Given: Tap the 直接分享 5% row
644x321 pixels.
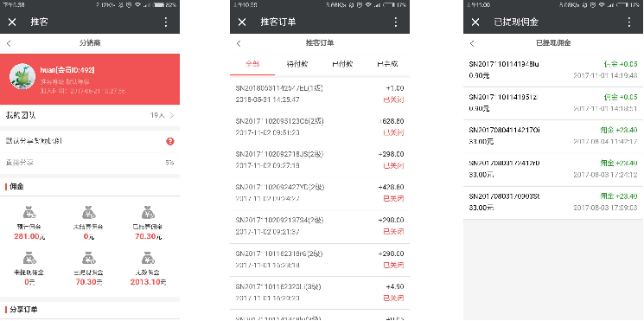Looking at the screenshot, I should [90, 163].
